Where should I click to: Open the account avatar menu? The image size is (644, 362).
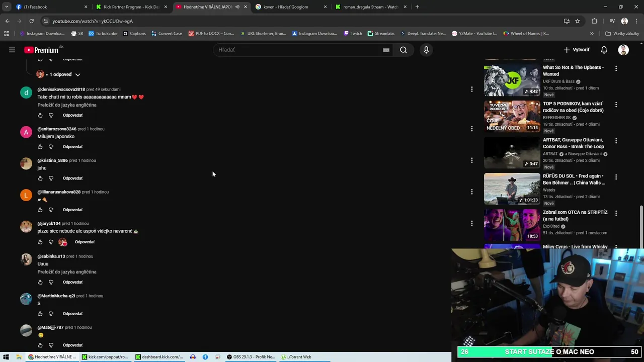tap(623, 50)
